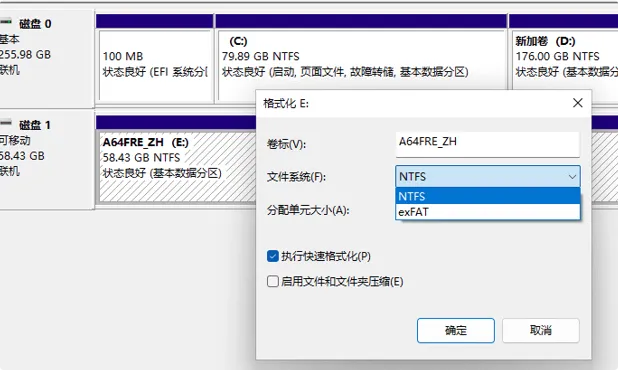Image resolution: width=618 pixels, height=370 pixels.
Task: Click the 分配单元大小(A): label
Action: [308, 210]
